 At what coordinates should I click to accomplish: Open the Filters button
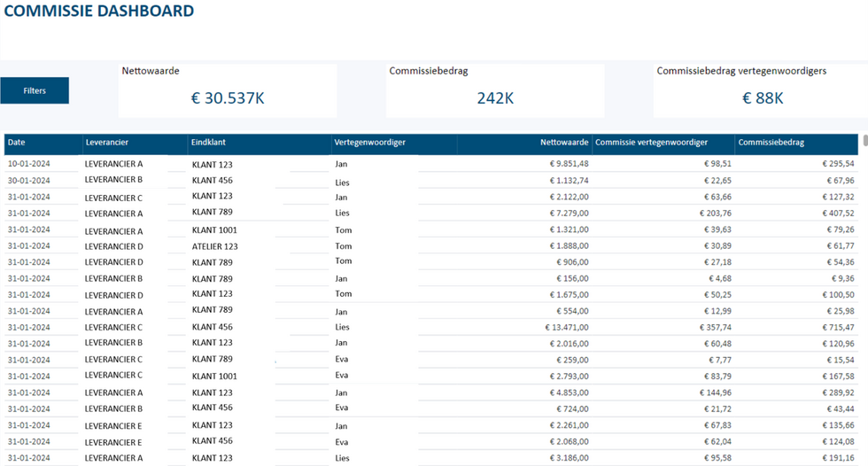point(35,90)
